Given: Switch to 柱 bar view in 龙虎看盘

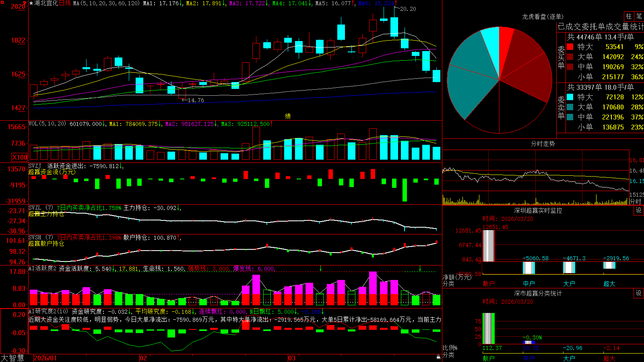Looking at the screenshot, I should pyautogui.click(x=629, y=16).
